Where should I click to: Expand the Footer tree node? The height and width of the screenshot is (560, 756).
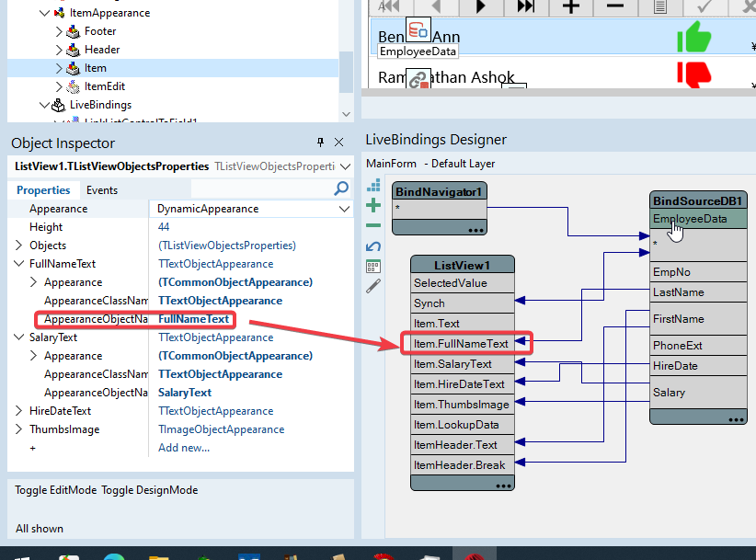[x=59, y=32]
